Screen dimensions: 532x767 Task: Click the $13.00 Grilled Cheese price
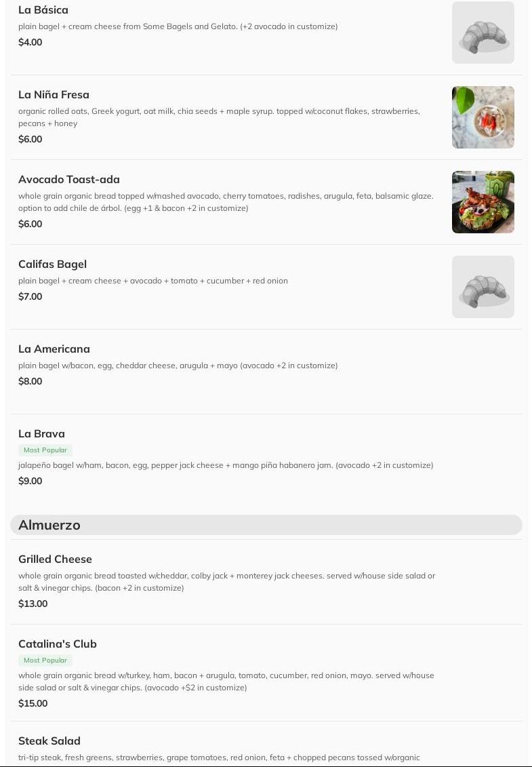tap(33, 604)
